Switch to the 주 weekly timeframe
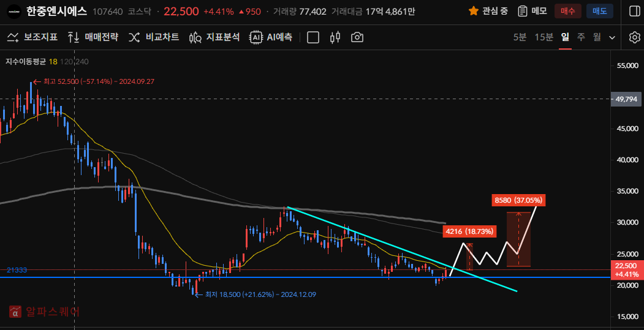This screenshot has height=330, width=644. coord(581,37)
